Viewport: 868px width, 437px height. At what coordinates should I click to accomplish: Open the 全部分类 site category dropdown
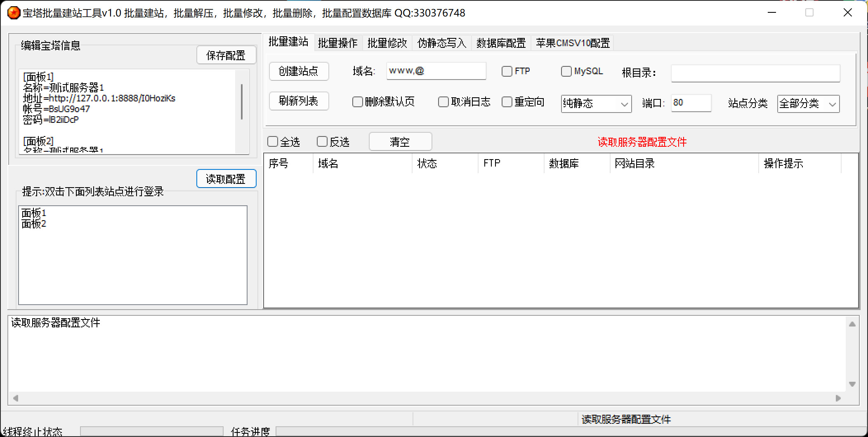[x=808, y=103]
